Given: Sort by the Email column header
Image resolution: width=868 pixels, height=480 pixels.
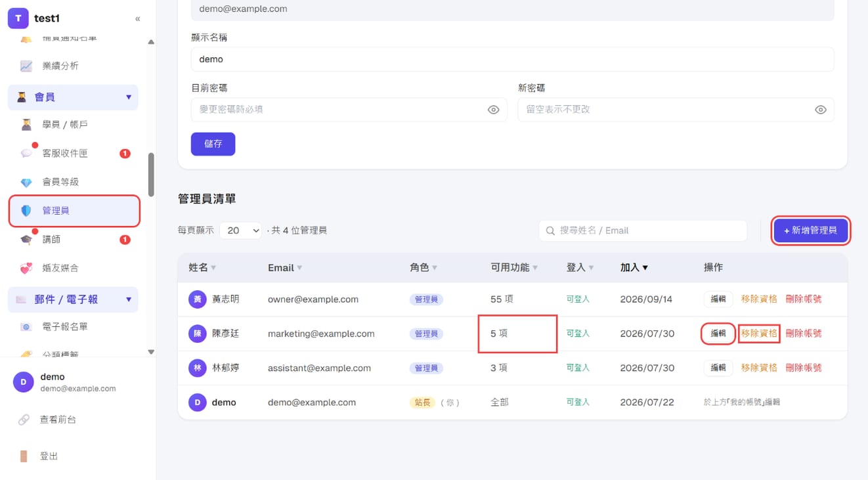Looking at the screenshot, I should pos(285,267).
